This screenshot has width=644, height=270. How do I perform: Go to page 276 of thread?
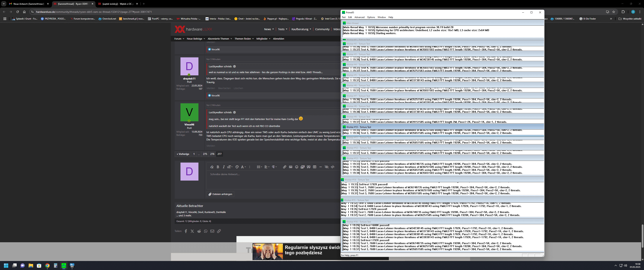[x=212, y=154]
